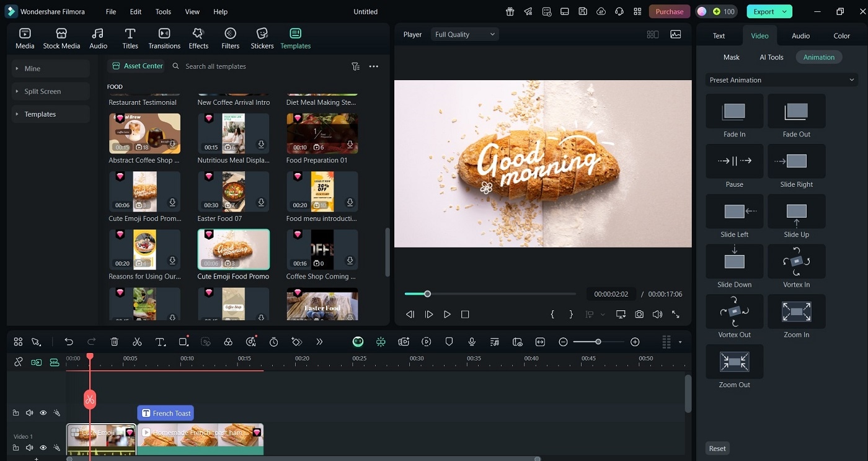Open the Media library tab
This screenshot has height=461, width=868.
coord(25,38)
